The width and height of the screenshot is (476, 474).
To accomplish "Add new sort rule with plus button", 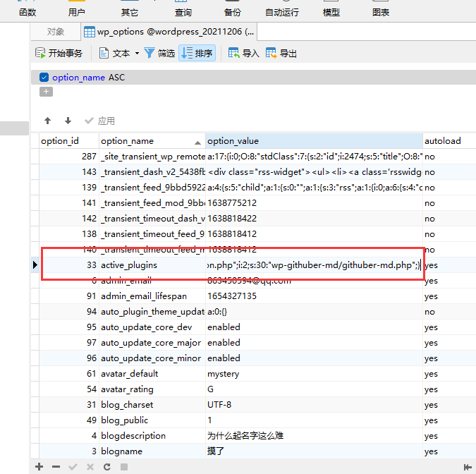I will 46,92.
